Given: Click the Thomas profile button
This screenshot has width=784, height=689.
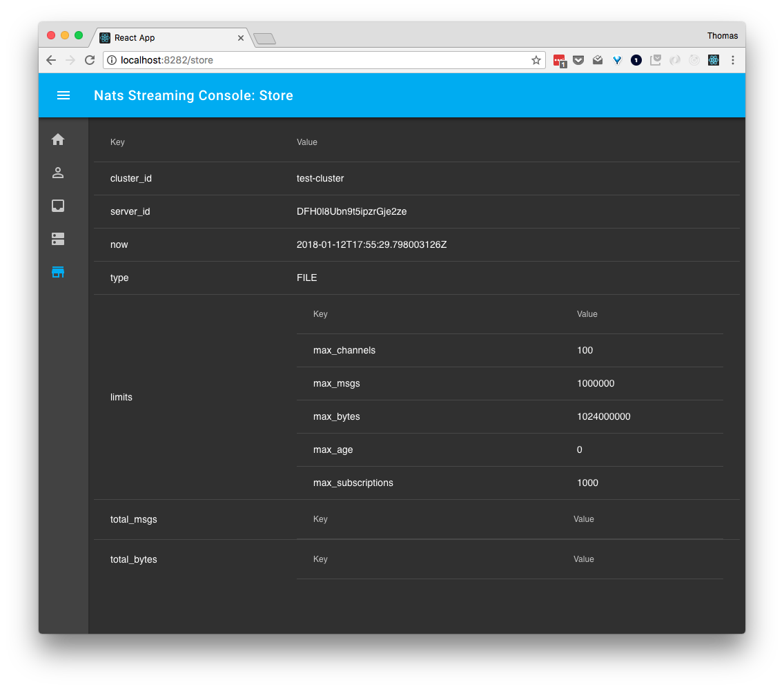Looking at the screenshot, I should 722,35.
